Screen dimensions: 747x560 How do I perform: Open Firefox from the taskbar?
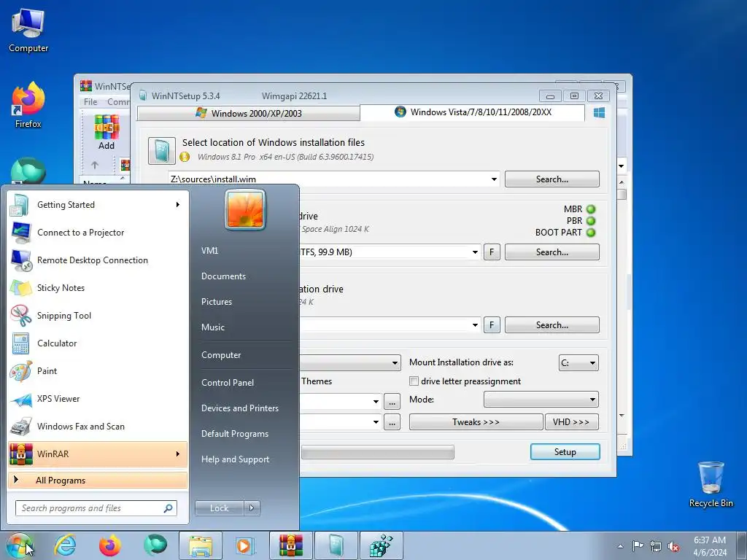point(110,545)
